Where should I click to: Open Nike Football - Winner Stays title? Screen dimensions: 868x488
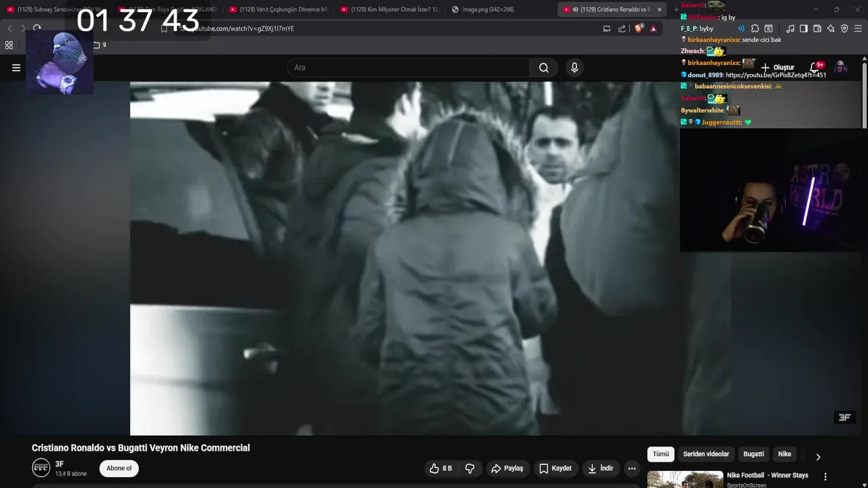click(x=768, y=475)
